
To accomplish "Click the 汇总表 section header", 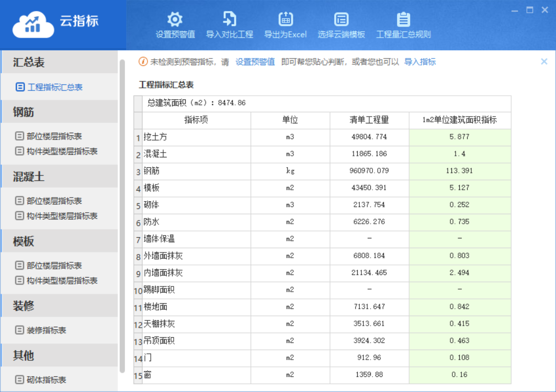I will tap(60, 62).
